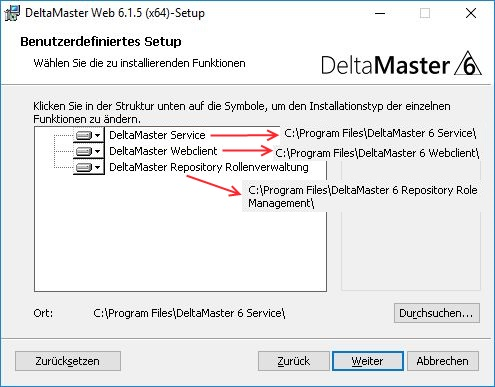This screenshot has height=387, width=495.
Task: Click the DeltaMaster Service drive icon
Action: tap(84, 135)
